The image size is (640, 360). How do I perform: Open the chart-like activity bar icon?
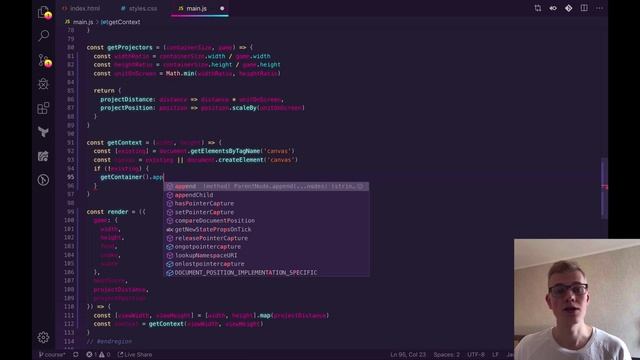point(43,156)
